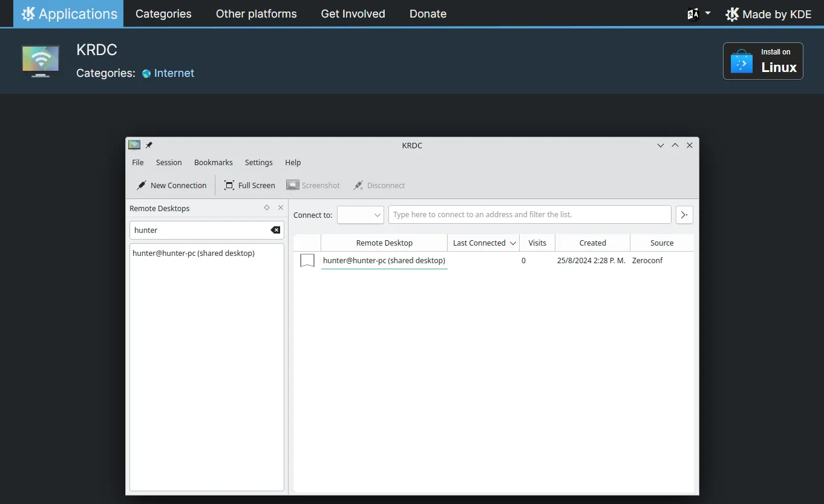The image size is (824, 504).
Task: Click the Full Screen toolbar icon
Action: click(229, 186)
